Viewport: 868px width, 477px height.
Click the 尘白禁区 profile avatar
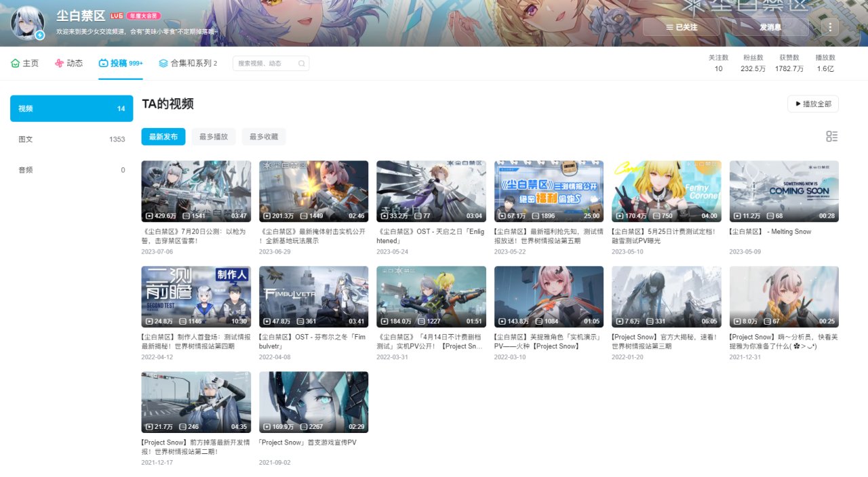point(28,24)
